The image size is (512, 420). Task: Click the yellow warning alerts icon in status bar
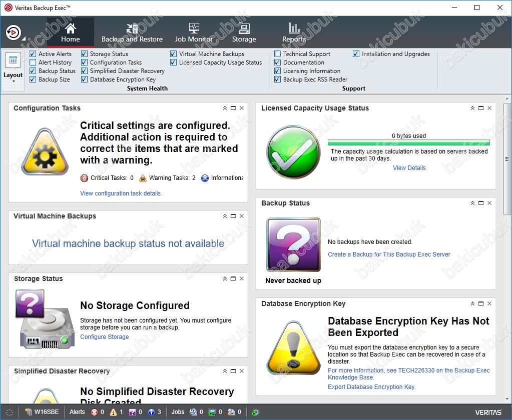coord(113,412)
